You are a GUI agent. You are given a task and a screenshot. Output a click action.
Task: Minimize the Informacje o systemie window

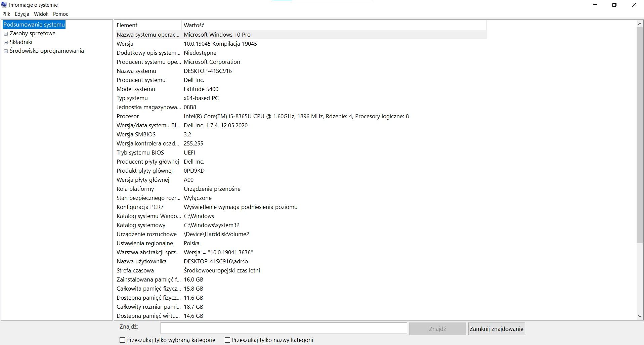[595, 5]
